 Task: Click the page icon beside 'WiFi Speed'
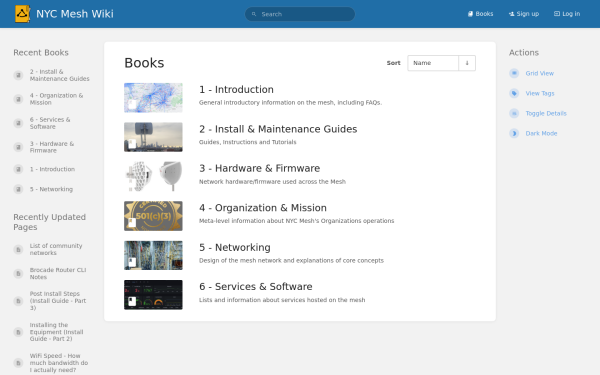point(18,363)
